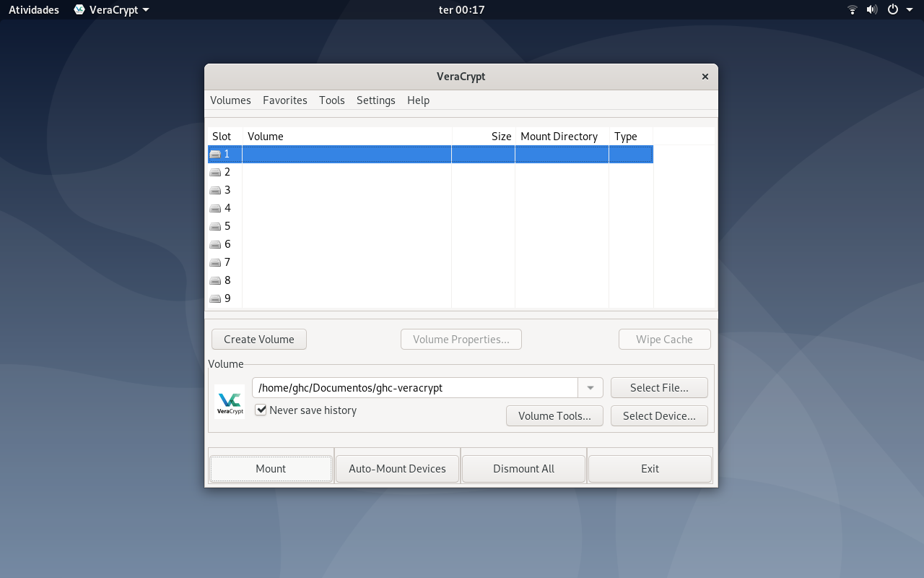This screenshot has height=578, width=924.
Task: Open the volume speaker indicator in the top bar
Action: [872, 10]
